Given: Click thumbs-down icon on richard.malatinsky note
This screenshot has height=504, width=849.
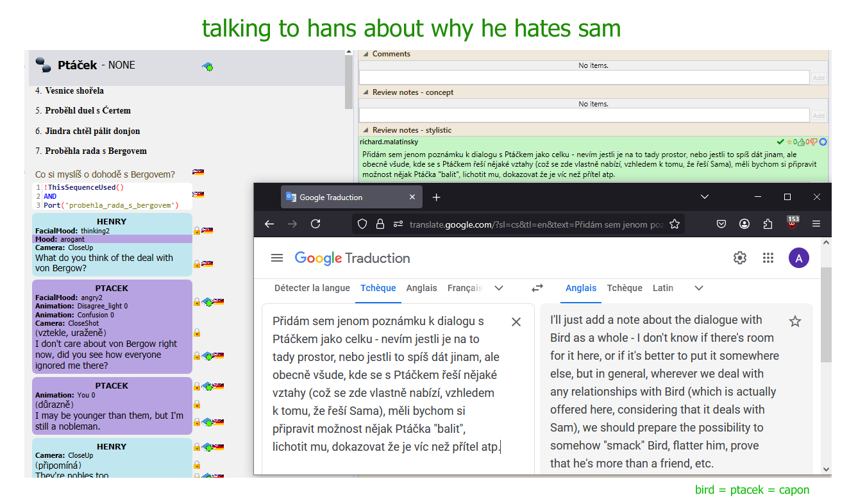Looking at the screenshot, I should [x=813, y=142].
